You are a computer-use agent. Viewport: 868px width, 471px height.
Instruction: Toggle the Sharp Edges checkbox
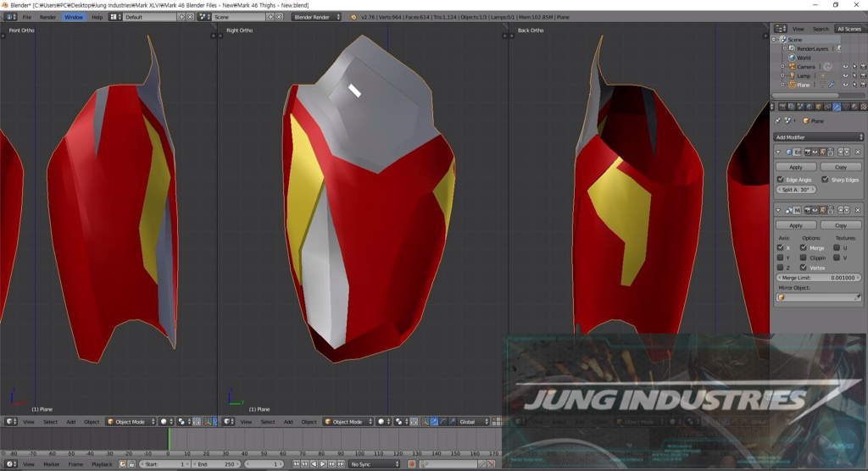pyautogui.click(x=825, y=180)
